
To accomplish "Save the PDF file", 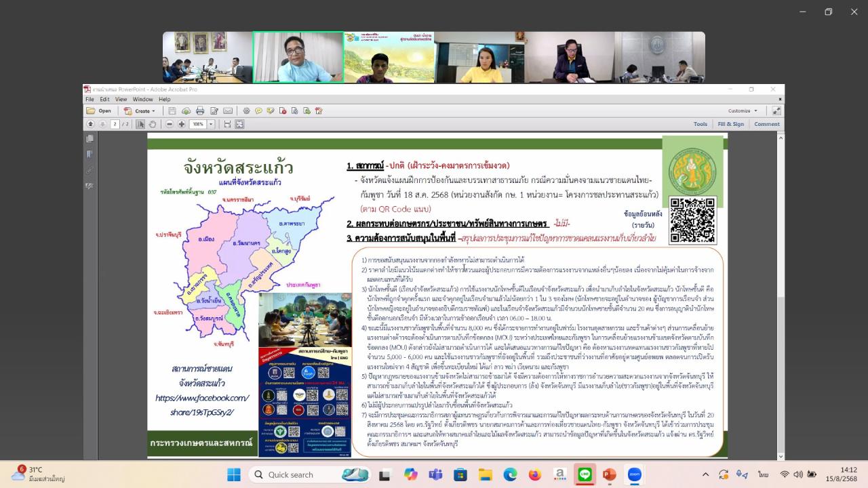I will tap(172, 110).
